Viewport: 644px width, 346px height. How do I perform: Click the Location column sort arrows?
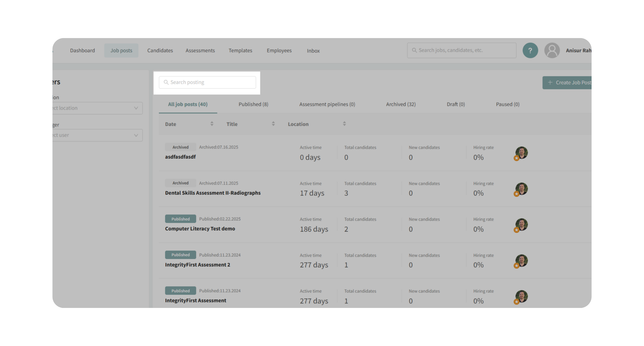(x=344, y=124)
